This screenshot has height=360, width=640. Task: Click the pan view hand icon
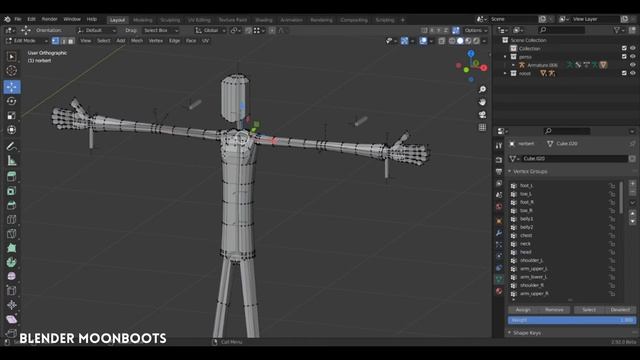click(482, 102)
